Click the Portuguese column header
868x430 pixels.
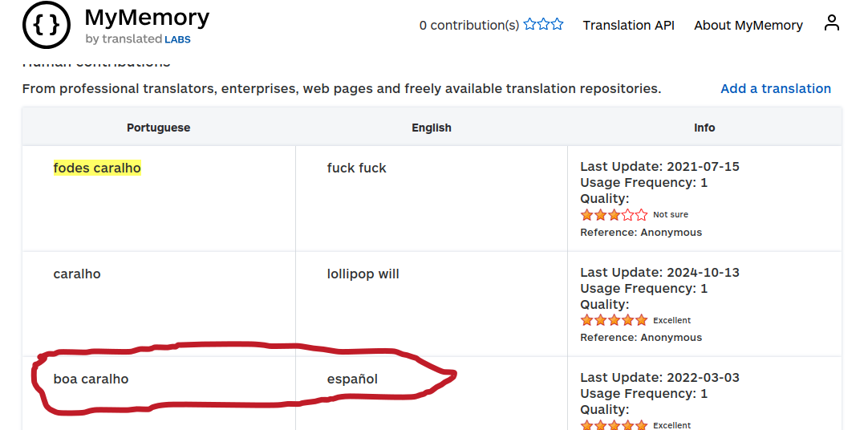pyautogui.click(x=158, y=128)
